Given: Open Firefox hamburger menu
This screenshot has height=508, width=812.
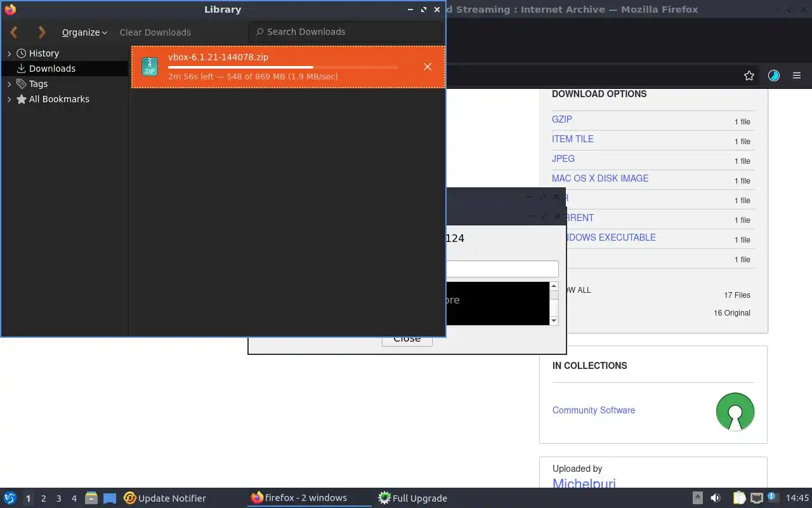Looking at the screenshot, I should [x=797, y=76].
